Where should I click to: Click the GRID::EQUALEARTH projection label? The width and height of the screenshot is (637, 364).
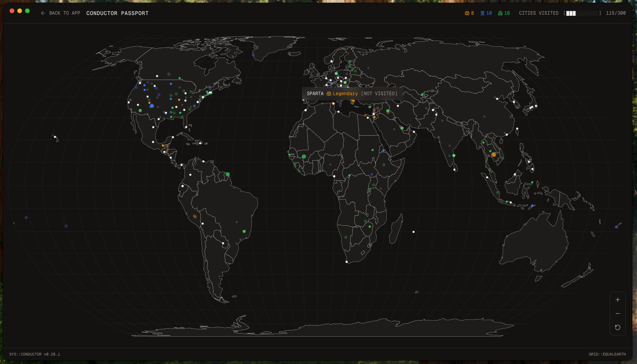(607, 354)
